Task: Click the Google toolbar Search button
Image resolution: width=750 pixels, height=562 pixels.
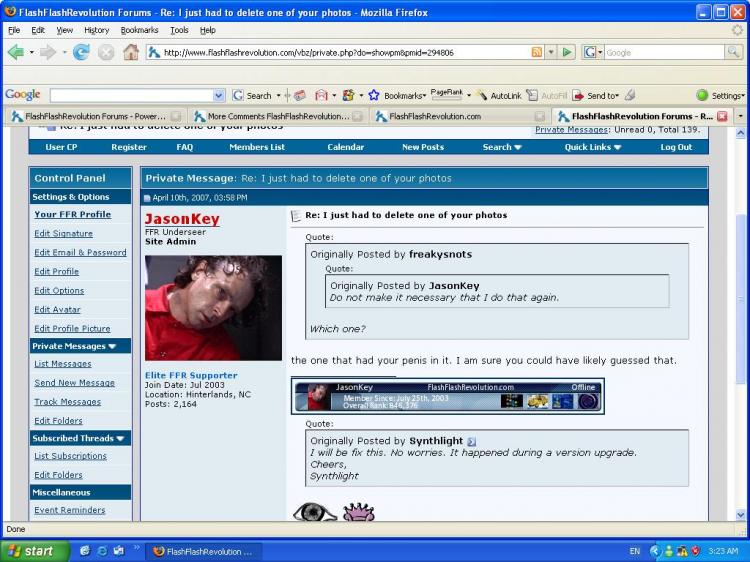Action: (x=253, y=96)
